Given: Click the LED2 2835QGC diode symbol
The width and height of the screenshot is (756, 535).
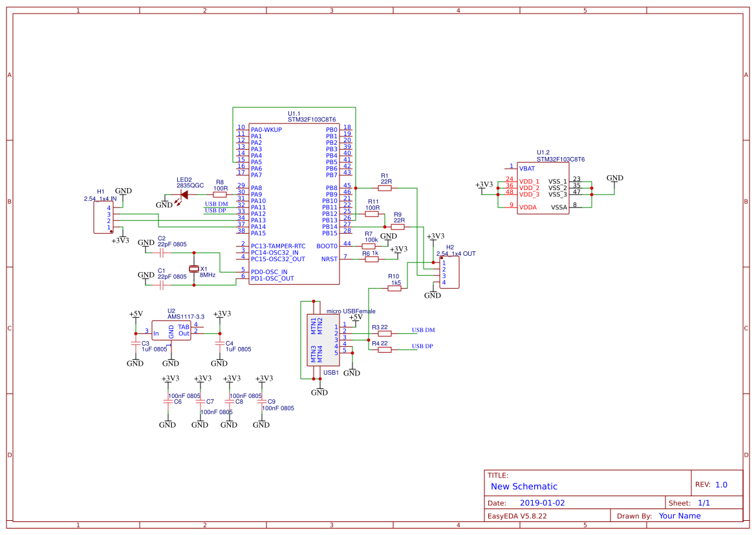Looking at the screenshot, I should click(184, 195).
